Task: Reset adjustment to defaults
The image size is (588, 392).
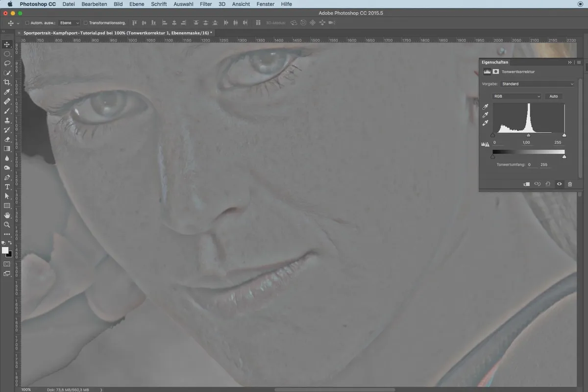Action: tap(548, 184)
